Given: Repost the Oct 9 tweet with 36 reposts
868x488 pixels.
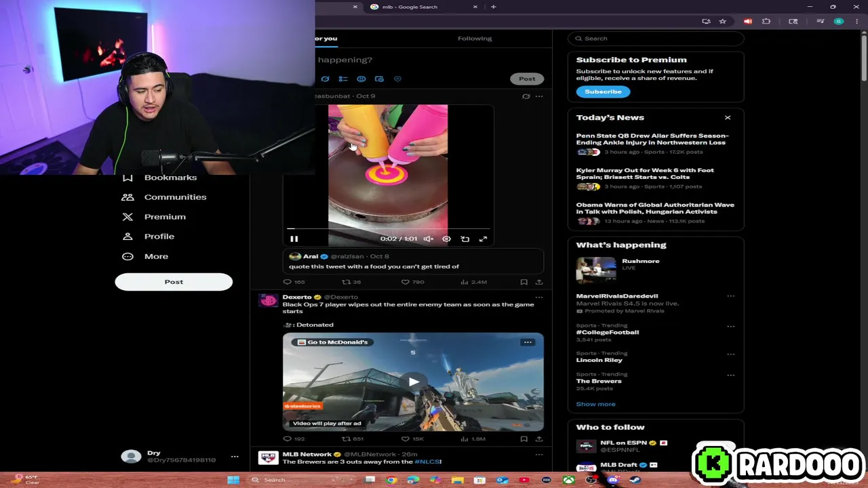Looking at the screenshot, I should (x=351, y=282).
